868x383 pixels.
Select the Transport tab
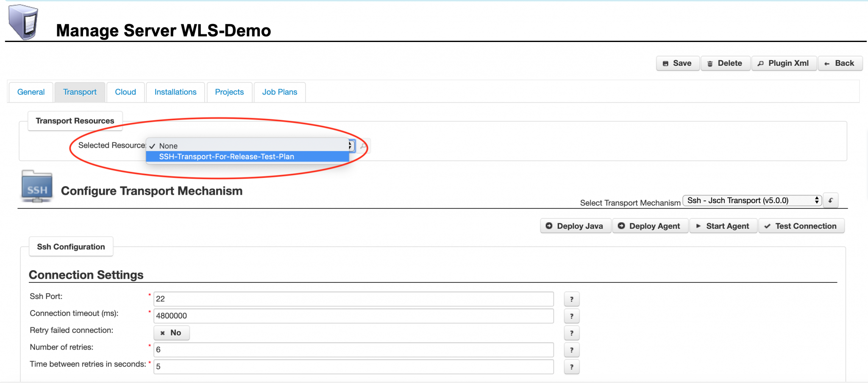(80, 92)
